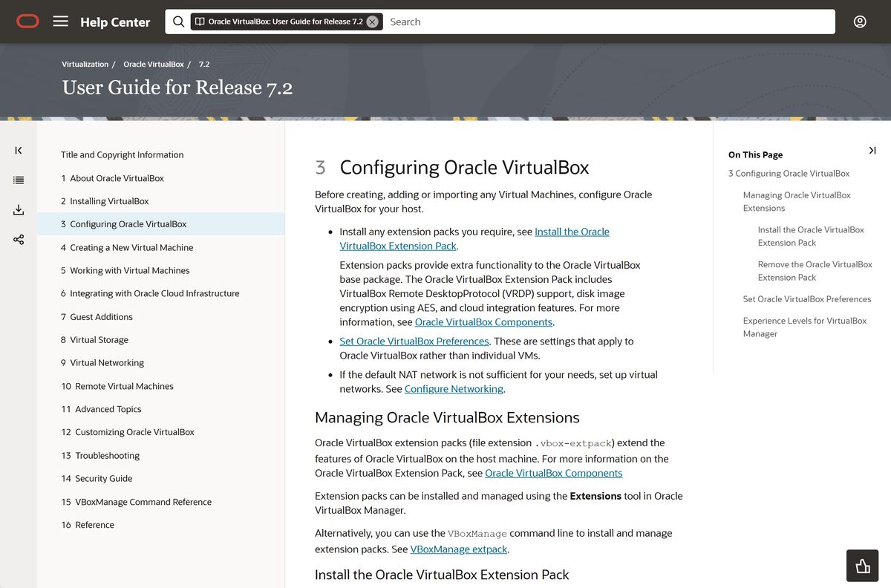Click the search magnifier icon
The width and height of the screenshot is (891, 588).
click(178, 22)
